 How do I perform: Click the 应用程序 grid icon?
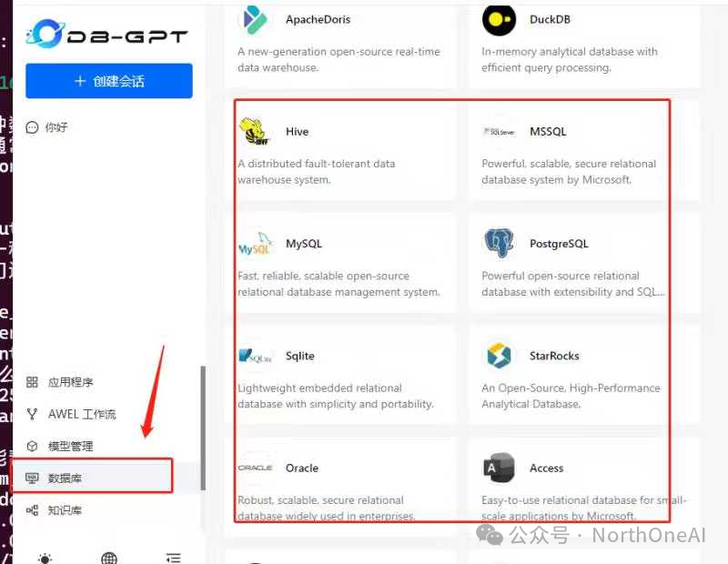pos(32,382)
